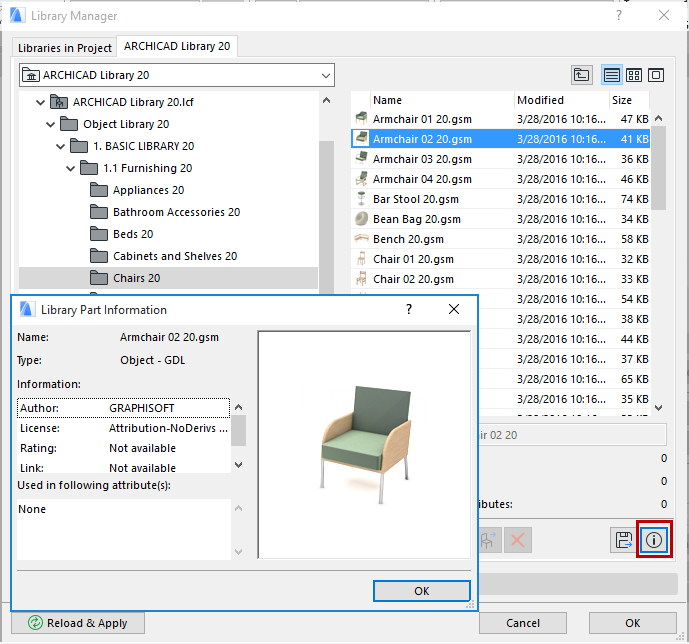This screenshot has width=689, height=644.
Task: Click the file list scrollbar up arrow
Action: [658, 118]
